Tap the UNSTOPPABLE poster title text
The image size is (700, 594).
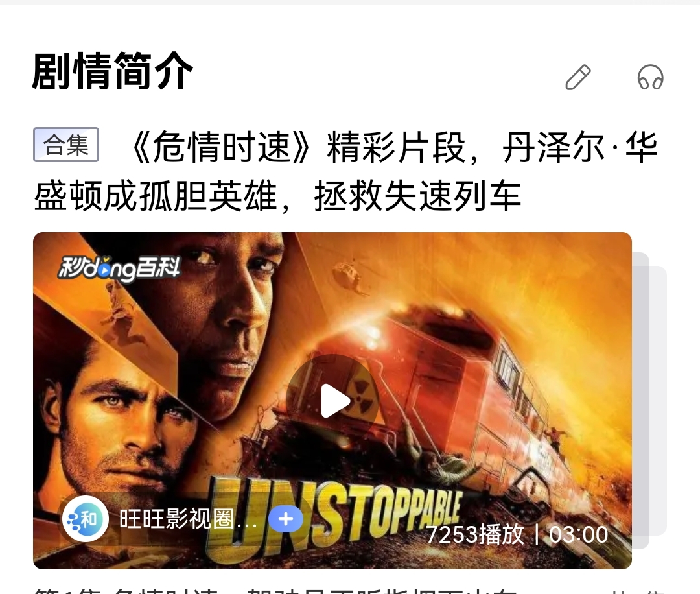(335, 518)
